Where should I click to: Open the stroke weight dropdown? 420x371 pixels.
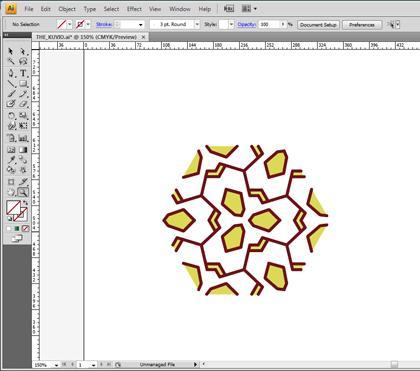141,25
